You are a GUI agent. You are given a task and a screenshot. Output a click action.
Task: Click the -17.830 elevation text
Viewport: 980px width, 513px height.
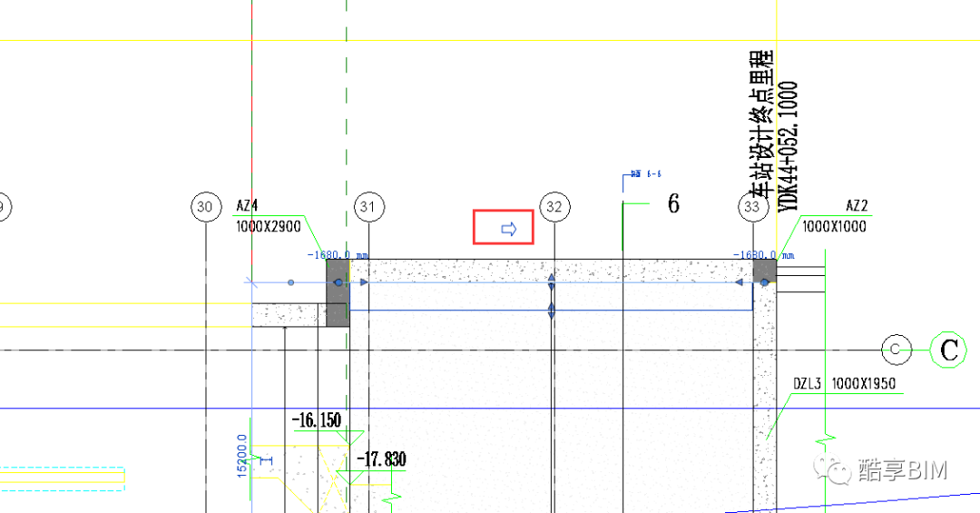pyautogui.click(x=381, y=459)
